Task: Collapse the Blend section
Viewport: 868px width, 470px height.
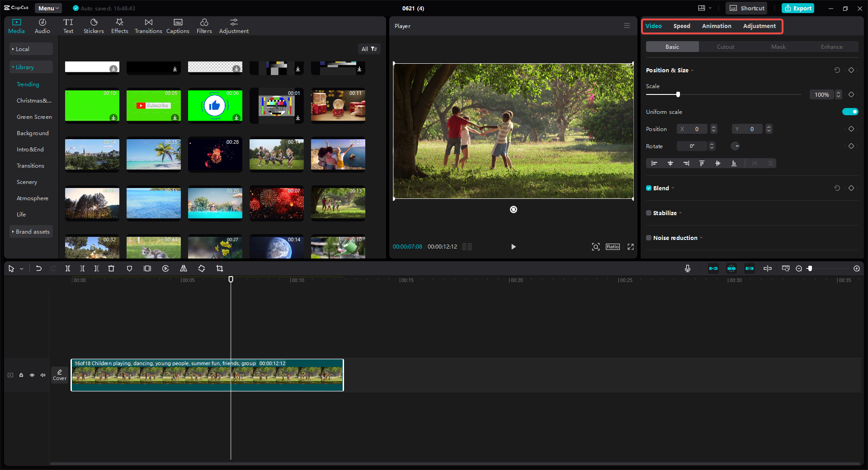Action: point(672,188)
